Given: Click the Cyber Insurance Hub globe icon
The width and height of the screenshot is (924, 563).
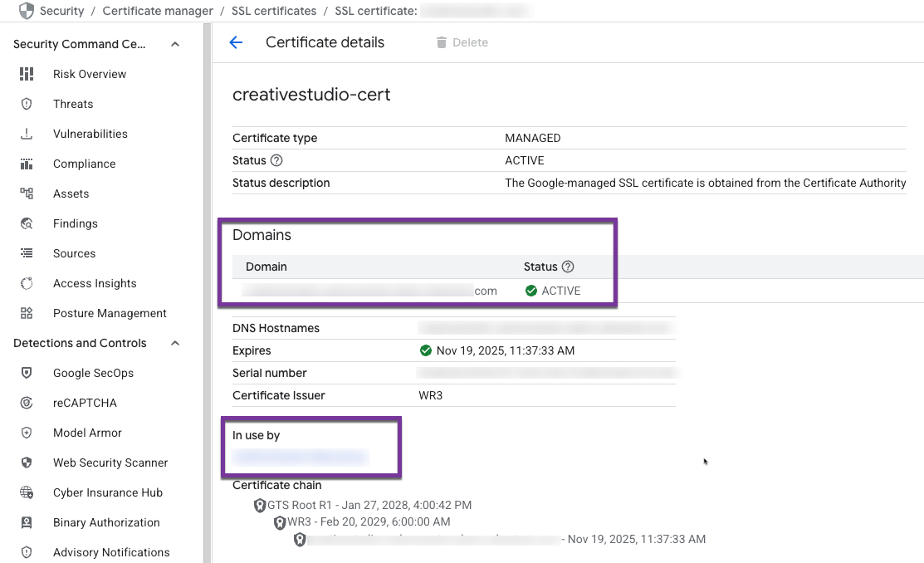Looking at the screenshot, I should pos(27,492).
